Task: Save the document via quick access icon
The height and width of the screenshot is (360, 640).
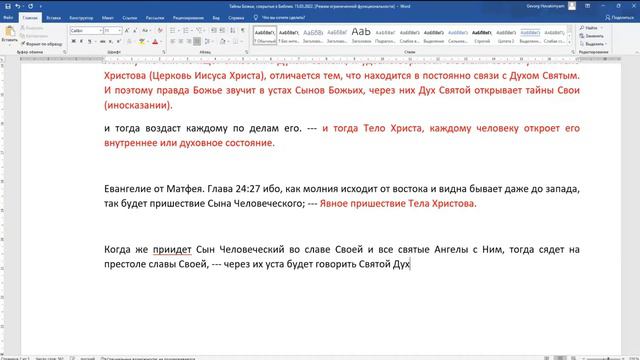Action: pyautogui.click(x=7, y=6)
